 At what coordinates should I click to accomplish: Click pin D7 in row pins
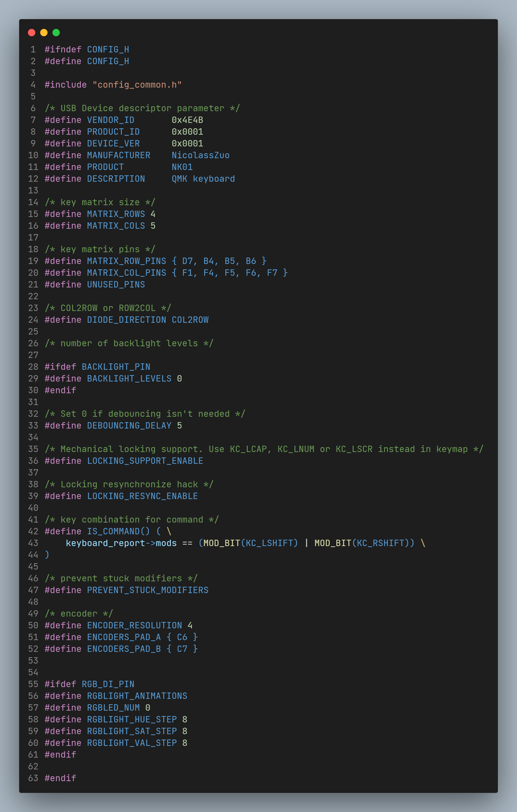pyautogui.click(x=187, y=261)
